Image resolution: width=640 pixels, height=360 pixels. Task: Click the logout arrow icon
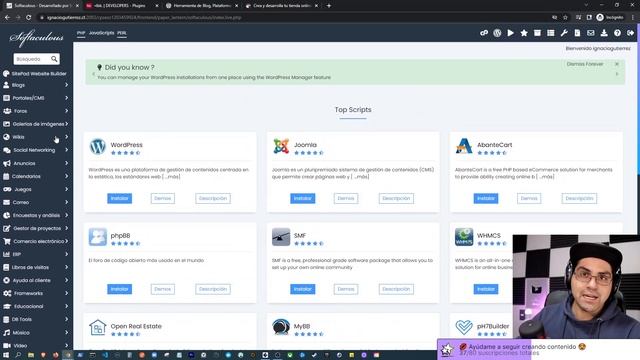click(x=631, y=33)
